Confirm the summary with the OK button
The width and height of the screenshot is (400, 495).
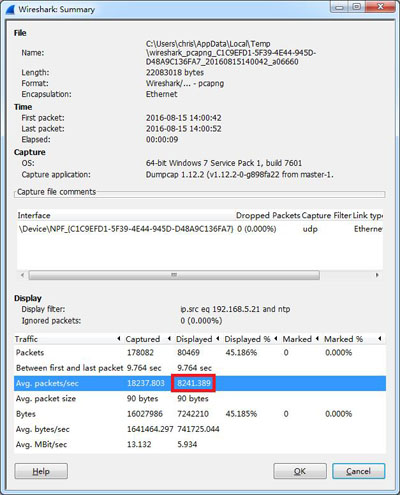click(300, 471)
